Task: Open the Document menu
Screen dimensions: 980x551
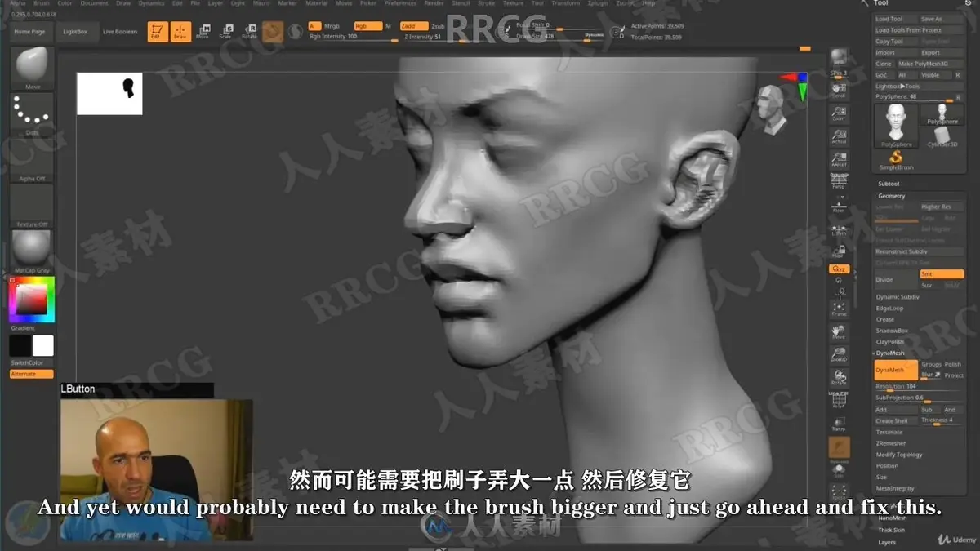Action: (x=94, y=3)
